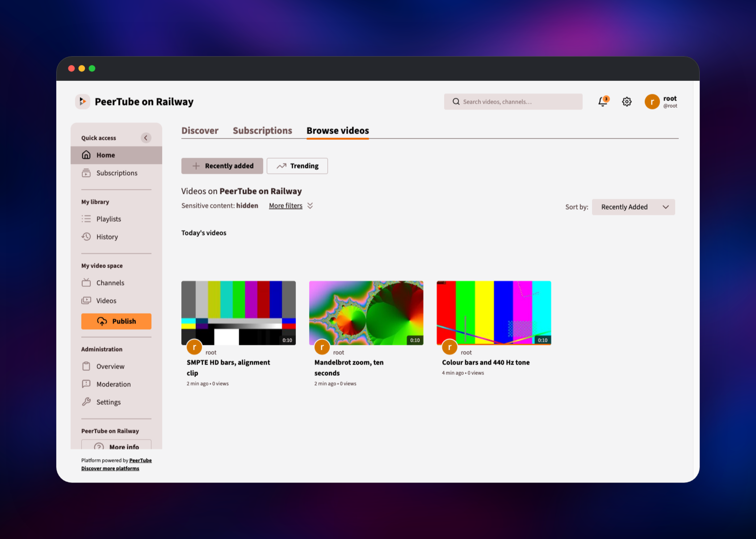Click the root avatar in the header
Image resolution: width=756 pixels, height=539 pixels.
(652, 102)
